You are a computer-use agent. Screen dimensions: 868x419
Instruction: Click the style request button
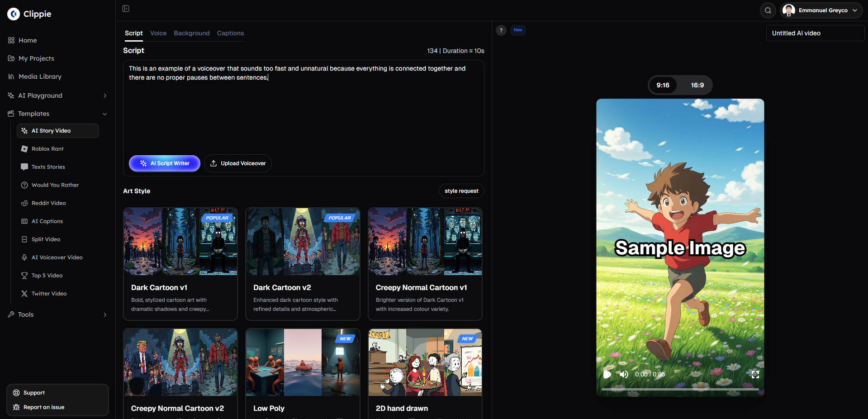coord(461,191)
